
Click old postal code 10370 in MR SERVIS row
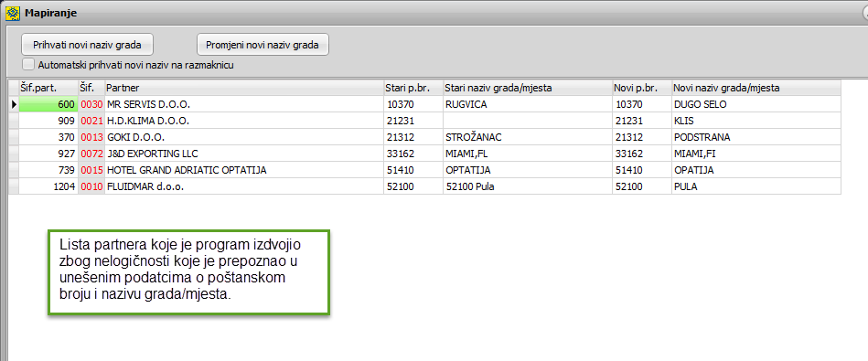(x=413, y=104)
